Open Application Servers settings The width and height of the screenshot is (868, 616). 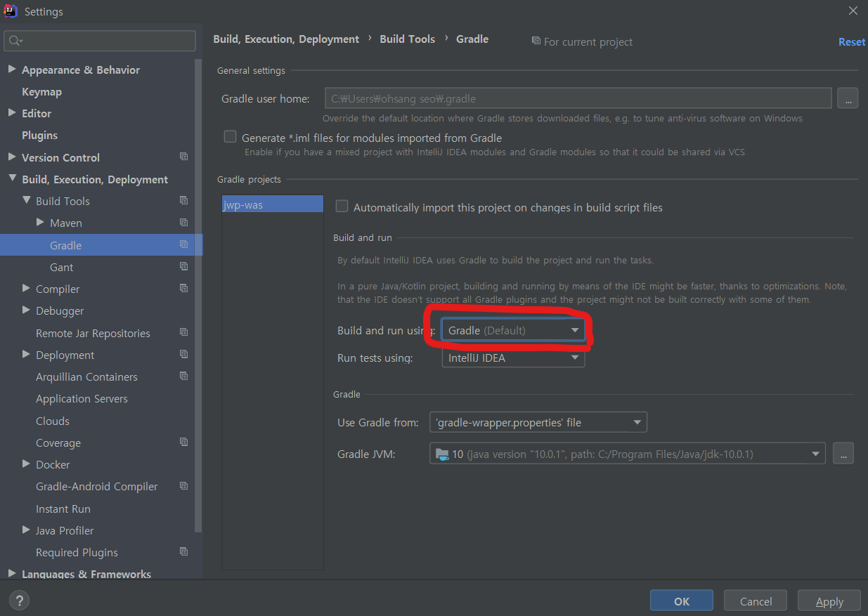82,398
